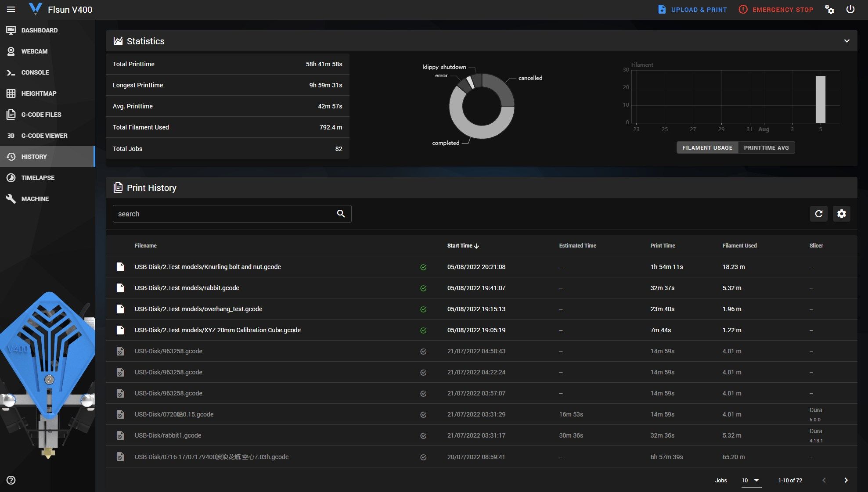Go to the Dashboard page
Image resolution: width=868 pixels, height=492 pixels.
tap(47, 30)
